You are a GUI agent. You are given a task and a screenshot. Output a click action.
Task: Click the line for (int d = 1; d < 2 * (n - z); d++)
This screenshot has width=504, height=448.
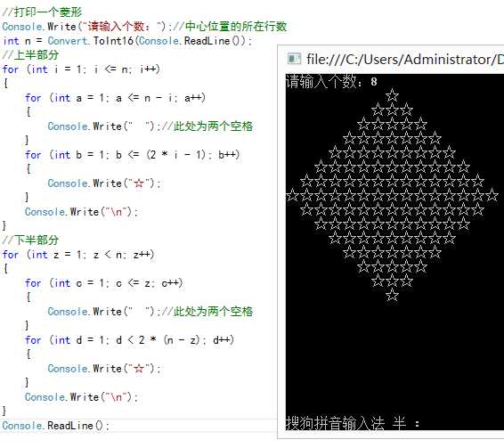(x=129, y=340)
